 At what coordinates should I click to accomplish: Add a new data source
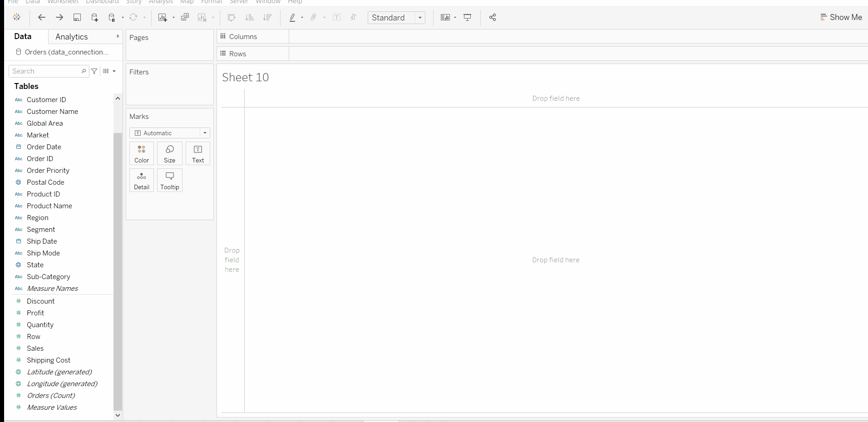click(94, 17)
